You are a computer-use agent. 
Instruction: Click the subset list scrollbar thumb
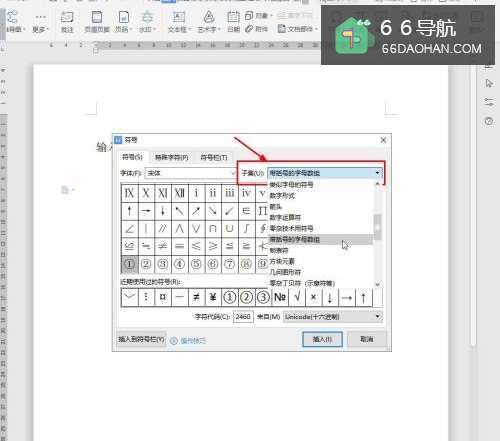point(377,227)
